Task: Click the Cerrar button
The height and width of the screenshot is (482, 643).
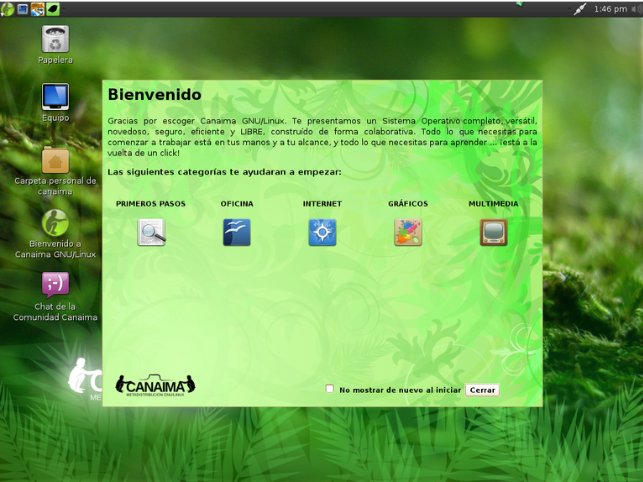Action: pyautogui.click(x=482, y=390)
